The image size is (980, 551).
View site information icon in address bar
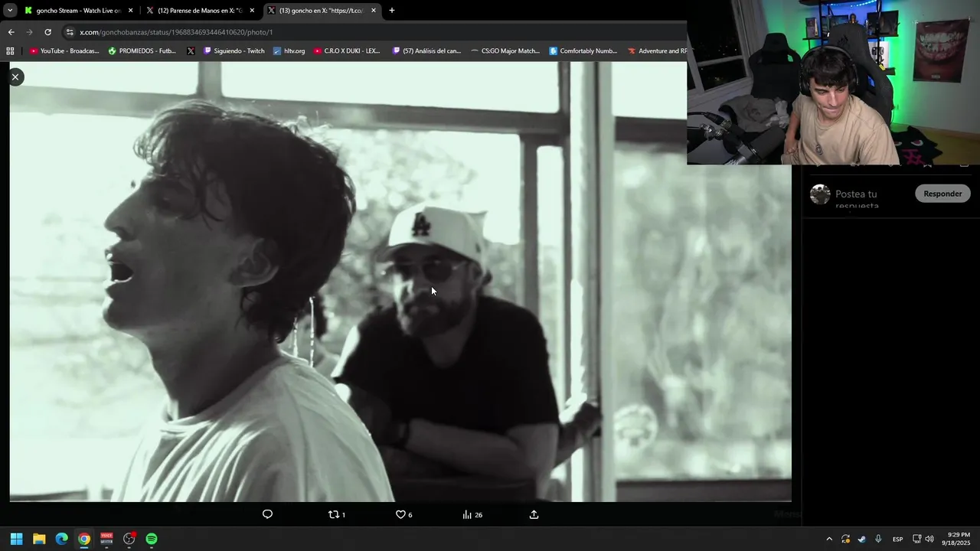pos(70,32)
